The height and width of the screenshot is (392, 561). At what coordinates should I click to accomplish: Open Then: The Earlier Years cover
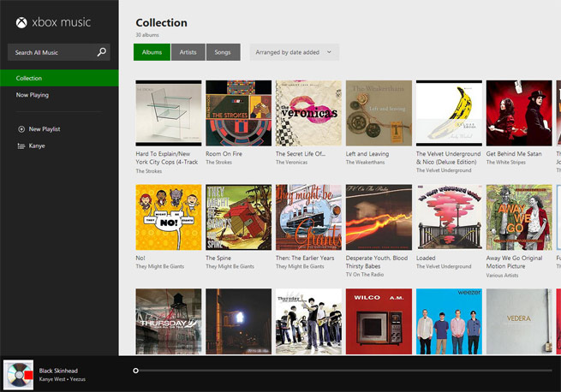[309, 217]
